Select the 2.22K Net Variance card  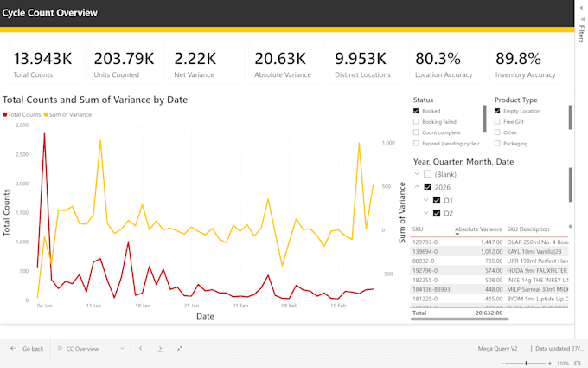pos(207,62)
